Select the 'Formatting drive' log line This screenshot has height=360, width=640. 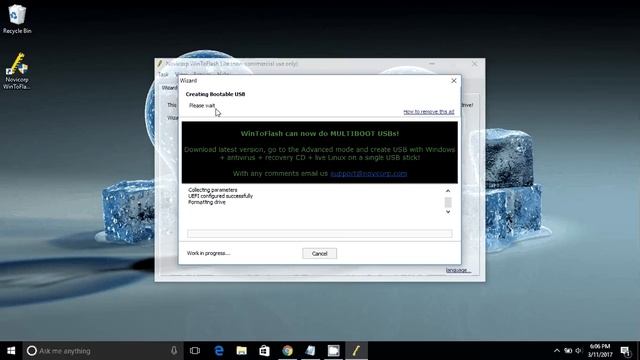[x=207, y=202]
